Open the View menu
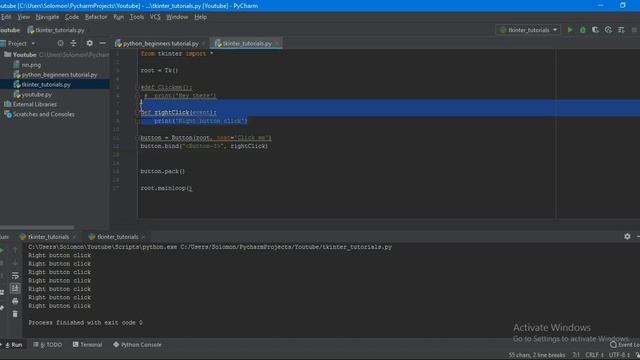 23,17
